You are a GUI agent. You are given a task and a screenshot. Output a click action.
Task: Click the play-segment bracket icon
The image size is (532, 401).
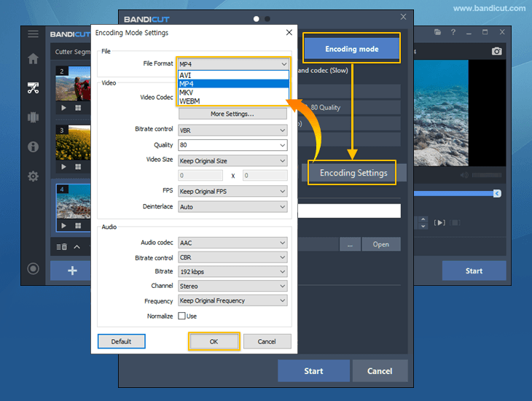click(439, 223)
